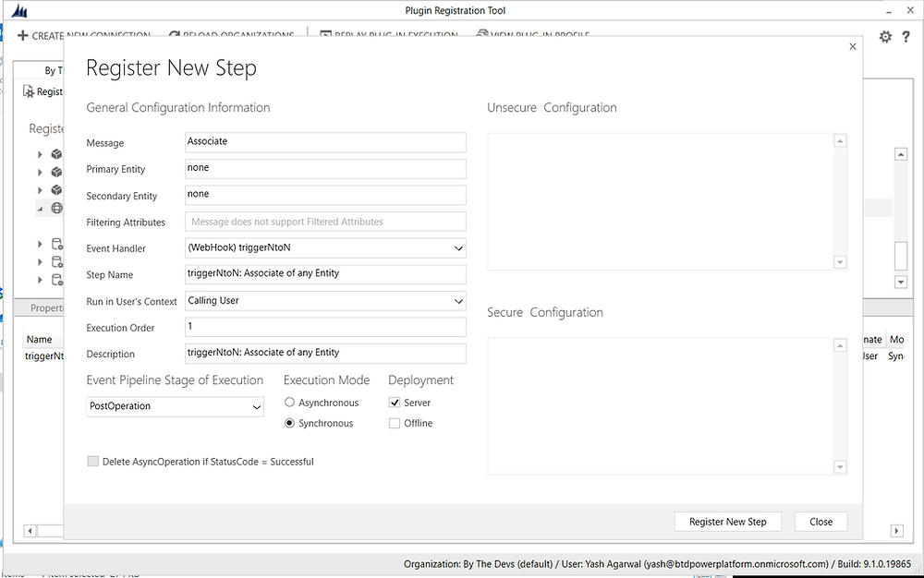Viewport: 924px width, 578px height.
Task: Expand the topmost package node arrow
Action: point(40,154)
